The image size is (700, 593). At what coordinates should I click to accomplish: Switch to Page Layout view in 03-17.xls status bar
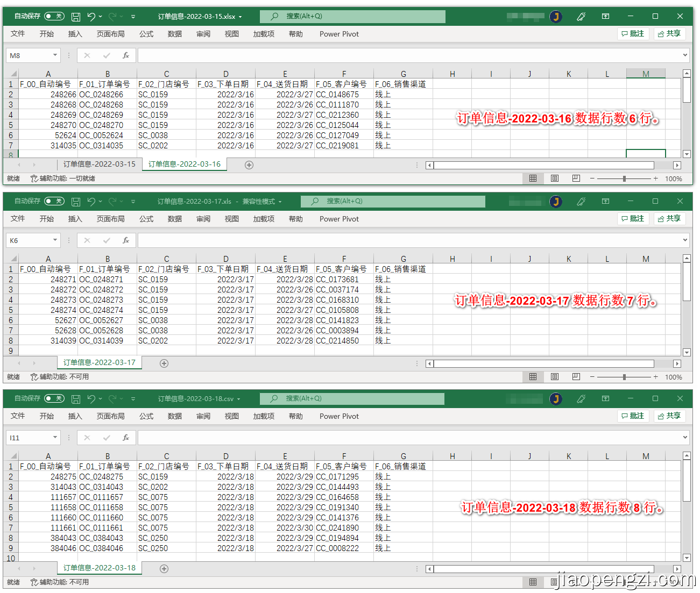554,377
